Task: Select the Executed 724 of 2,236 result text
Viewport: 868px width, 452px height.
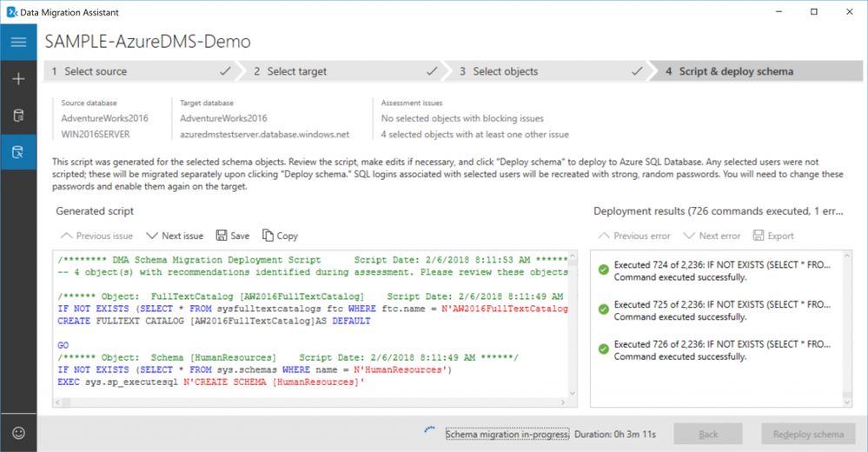Action: coord(722,265)
